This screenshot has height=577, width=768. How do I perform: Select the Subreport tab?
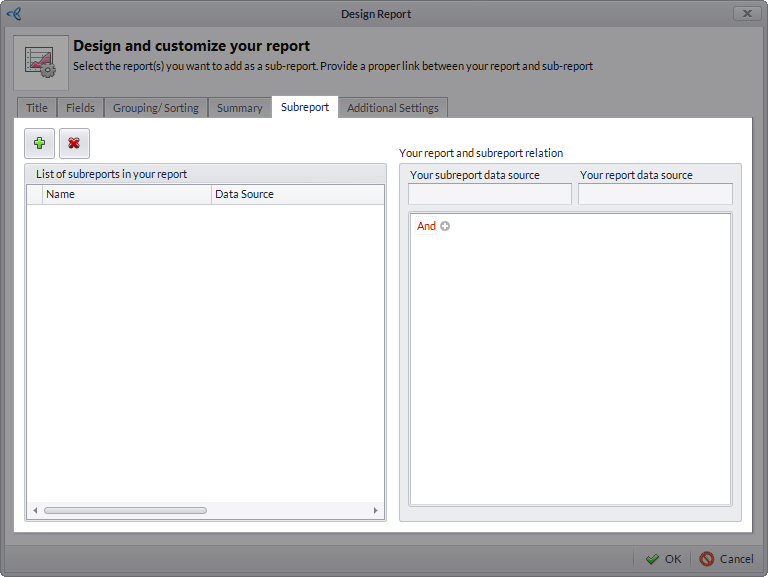click(x=305, y=107)
